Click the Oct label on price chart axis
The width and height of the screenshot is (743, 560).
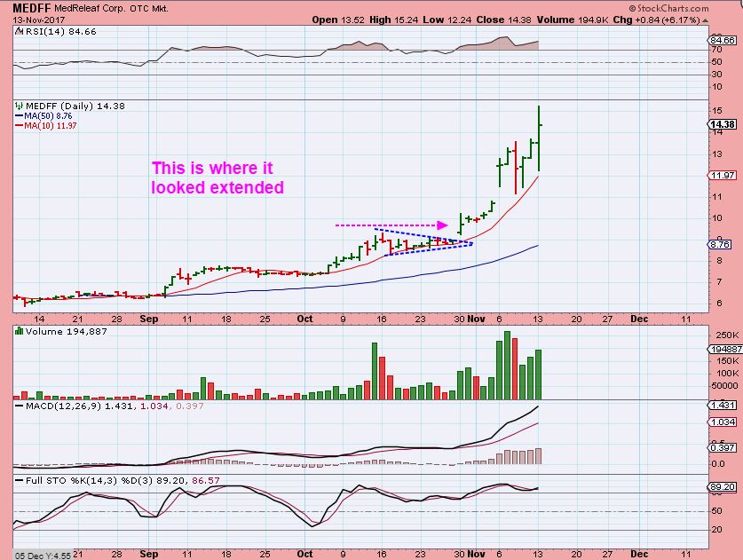[x=304, y=319]
